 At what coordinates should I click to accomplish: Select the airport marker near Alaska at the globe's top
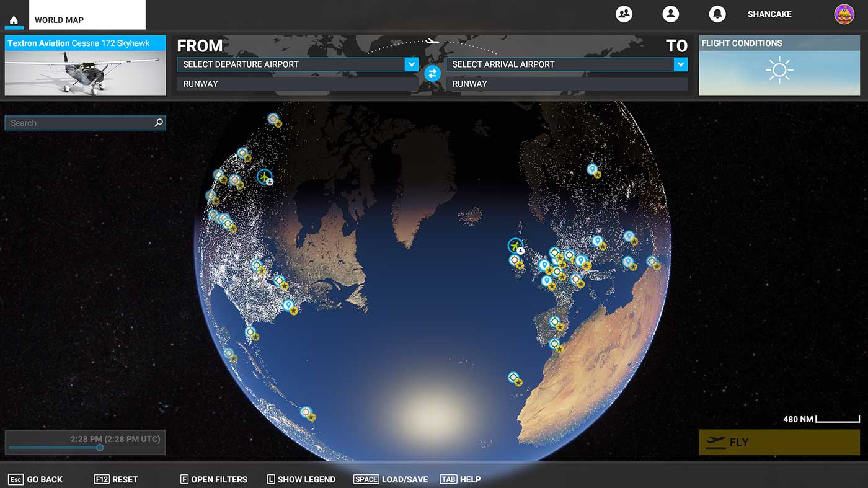tap(273, 118)
